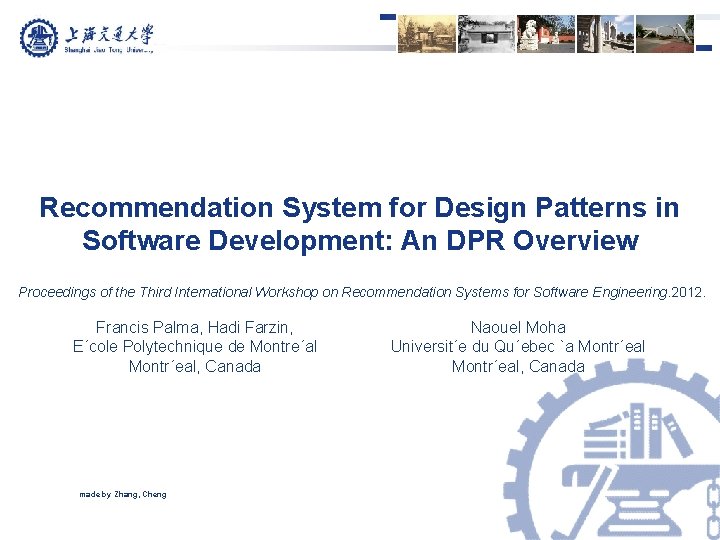The image size is (720, 540).
Task: Select the white arch sculpture photo thumbnail
Action: (665, 34)
